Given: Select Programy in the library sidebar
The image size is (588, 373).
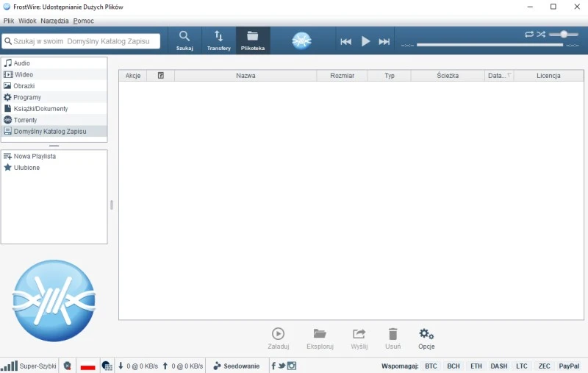Looking at the screenshot, I should click(x=54, y=97).
